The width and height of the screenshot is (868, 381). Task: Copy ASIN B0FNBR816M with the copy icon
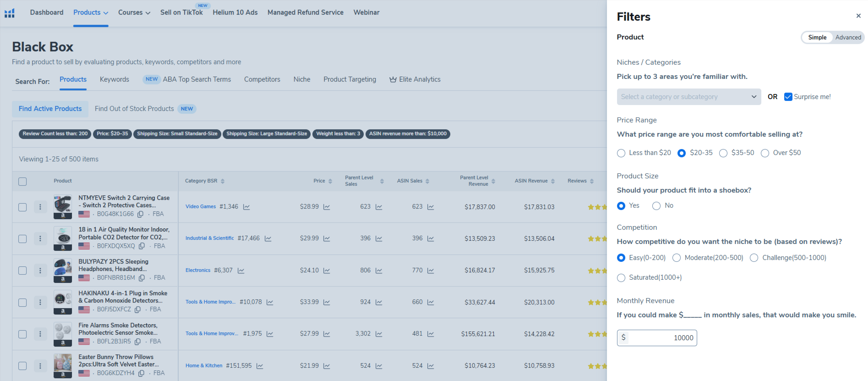point(142,278)
